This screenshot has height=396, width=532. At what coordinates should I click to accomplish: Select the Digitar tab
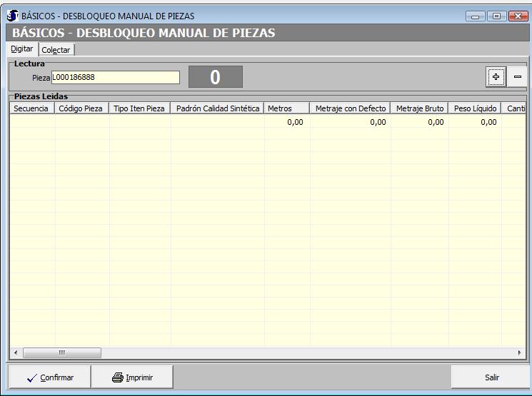click(x=21, y=49)
